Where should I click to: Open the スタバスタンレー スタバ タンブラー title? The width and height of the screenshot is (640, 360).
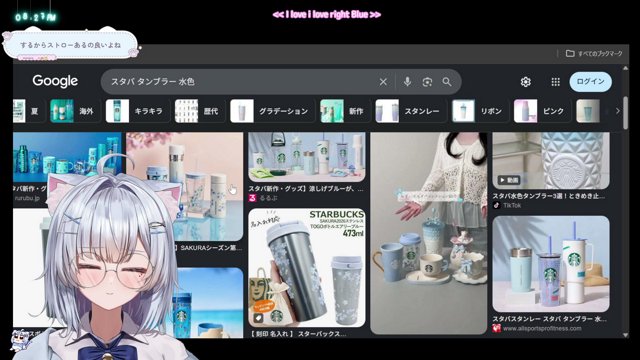tap(549, 319)
